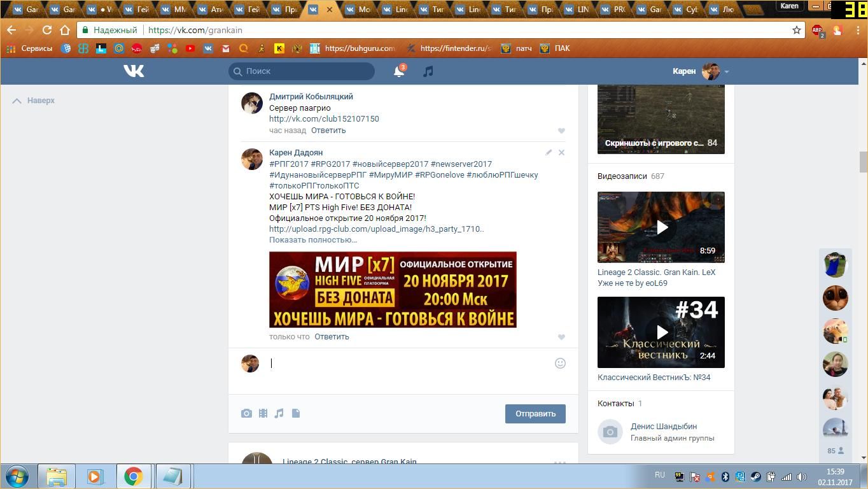Open VK notifications bell
The width and height of the screenshot is (868, 489).
(399, 71)
